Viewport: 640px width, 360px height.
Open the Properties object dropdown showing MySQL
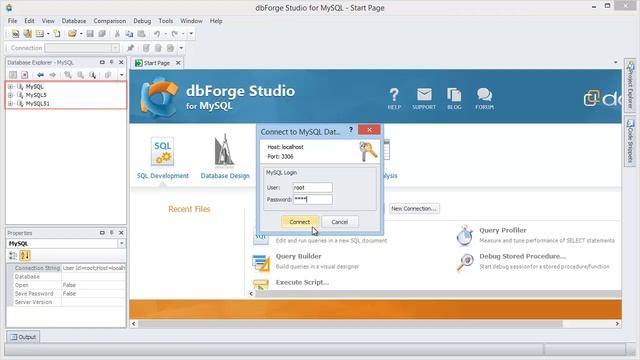click(x=121, y=243)
